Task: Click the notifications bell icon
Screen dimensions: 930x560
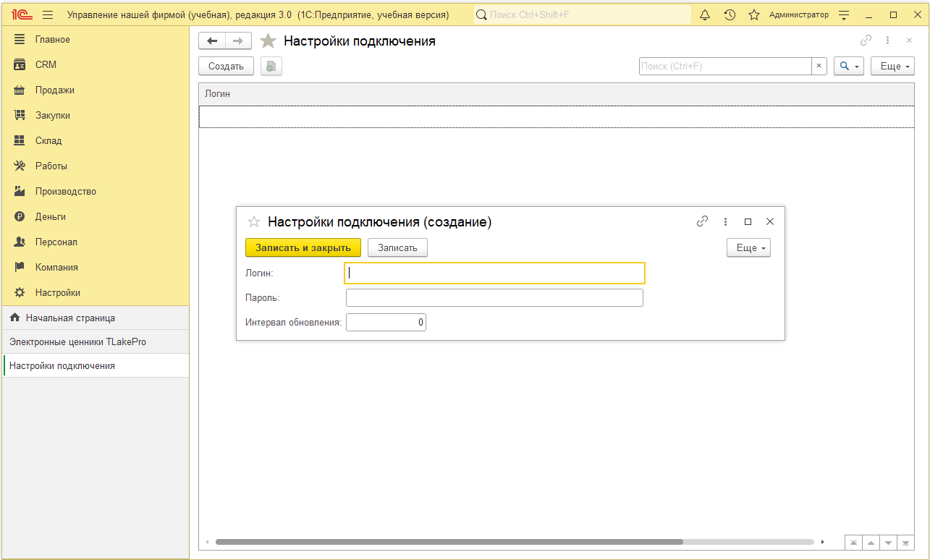Action: (705, 14)
